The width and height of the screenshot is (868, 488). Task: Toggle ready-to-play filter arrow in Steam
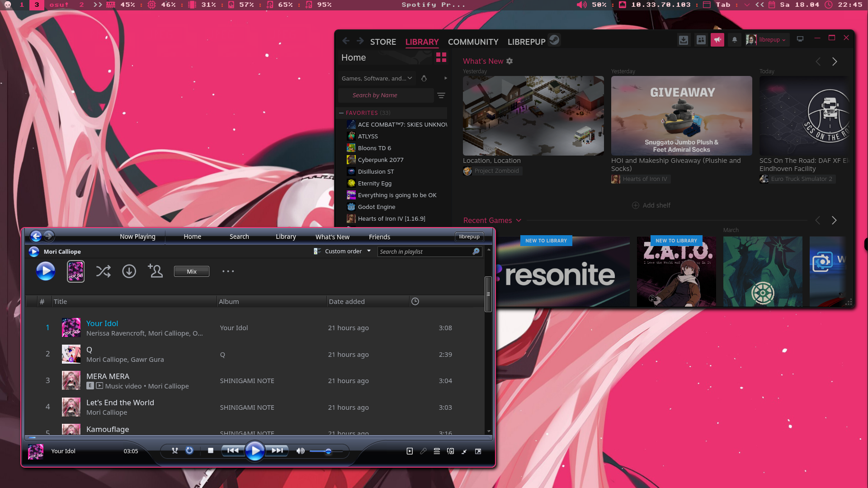446,78
